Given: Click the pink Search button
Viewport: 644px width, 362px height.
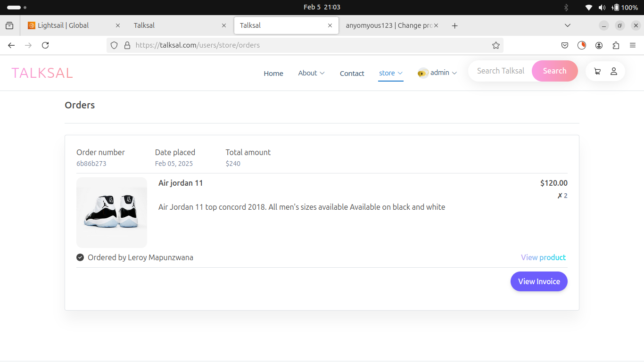Looking at the screenshot, I should [x=554, y=71].
